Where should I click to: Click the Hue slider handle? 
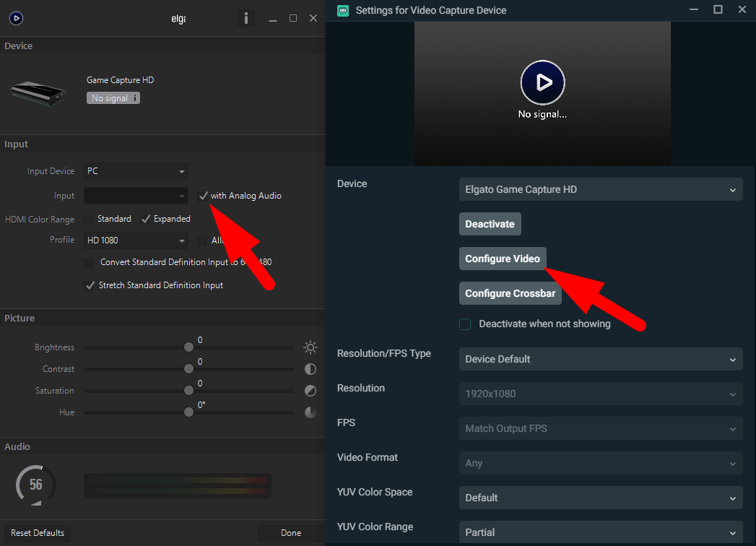[188, 412]
